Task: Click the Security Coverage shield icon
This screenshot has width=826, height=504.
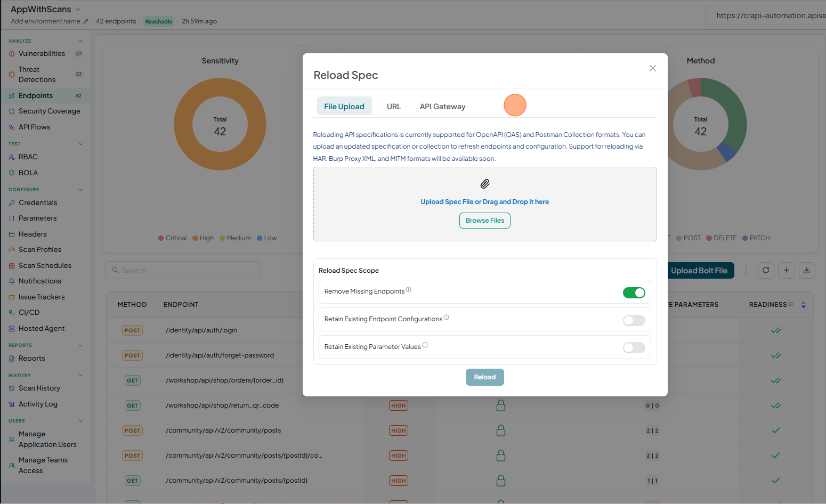Action: pyautogui.click(x=12, y=111)
